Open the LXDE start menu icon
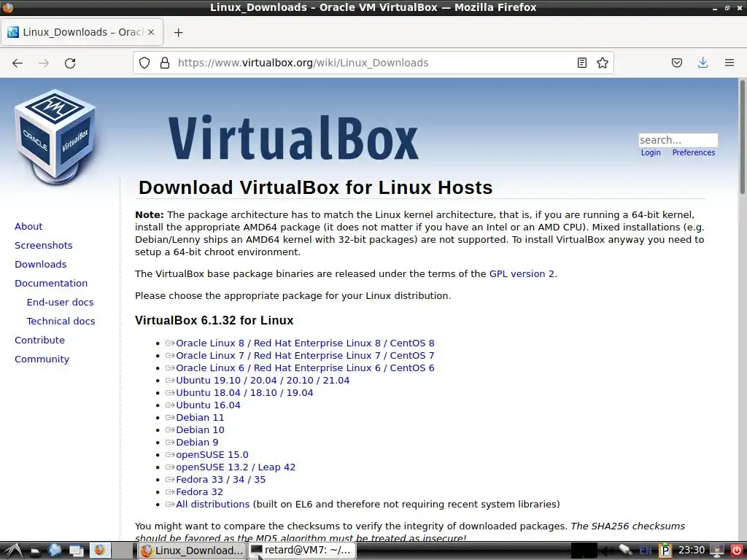The image size is (747, 560). [12, 551]
